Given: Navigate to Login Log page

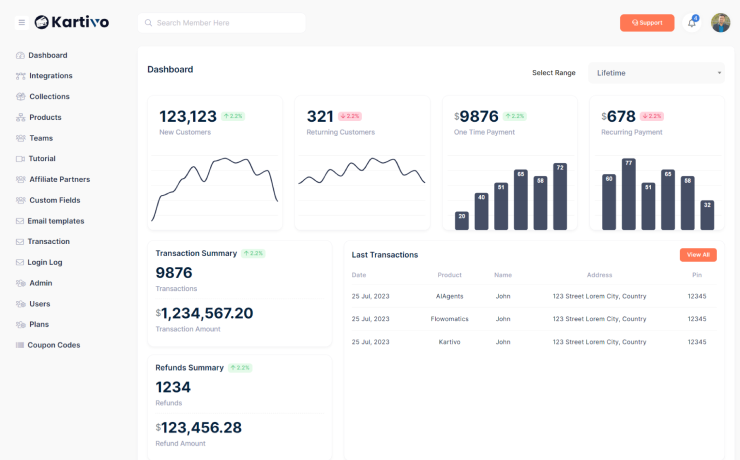Looking at the screenshot, I should point(44,262).
